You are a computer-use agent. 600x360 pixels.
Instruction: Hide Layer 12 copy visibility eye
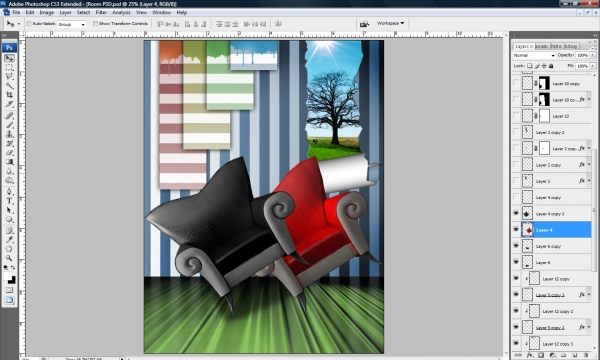point(516,279)
